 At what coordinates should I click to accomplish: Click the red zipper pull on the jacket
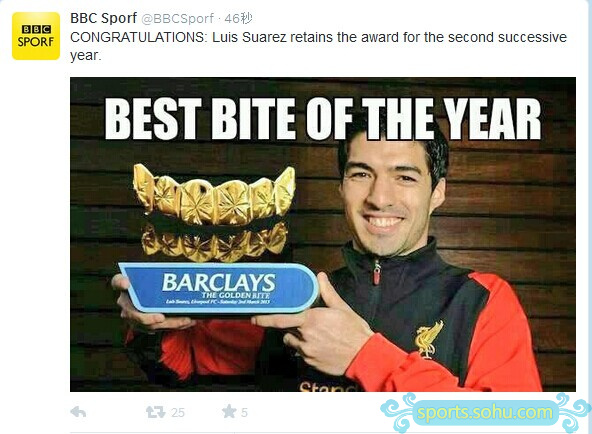coord(376,272)
